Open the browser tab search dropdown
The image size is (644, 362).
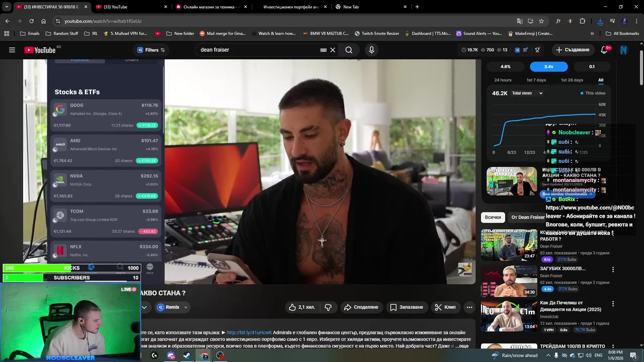6,7
